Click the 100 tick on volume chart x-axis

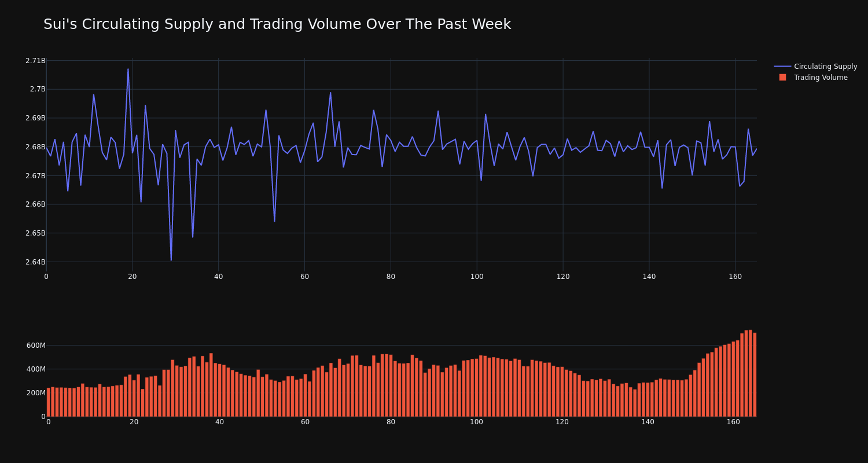point(476,422)
